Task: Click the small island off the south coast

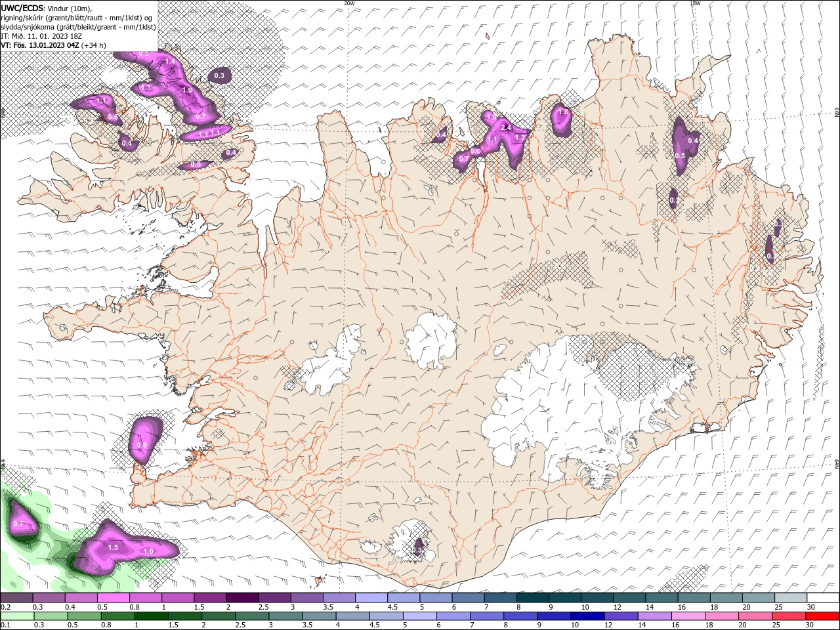Action: tap(320, 580)
